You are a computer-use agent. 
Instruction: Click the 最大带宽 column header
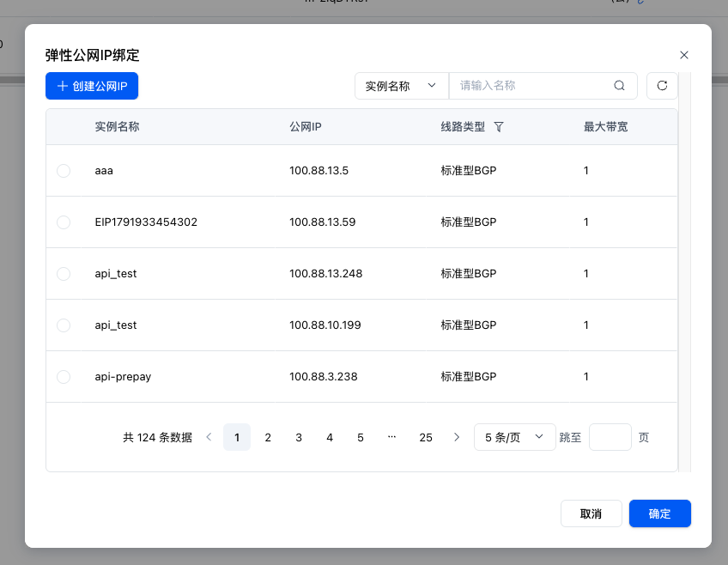[605, 127]
